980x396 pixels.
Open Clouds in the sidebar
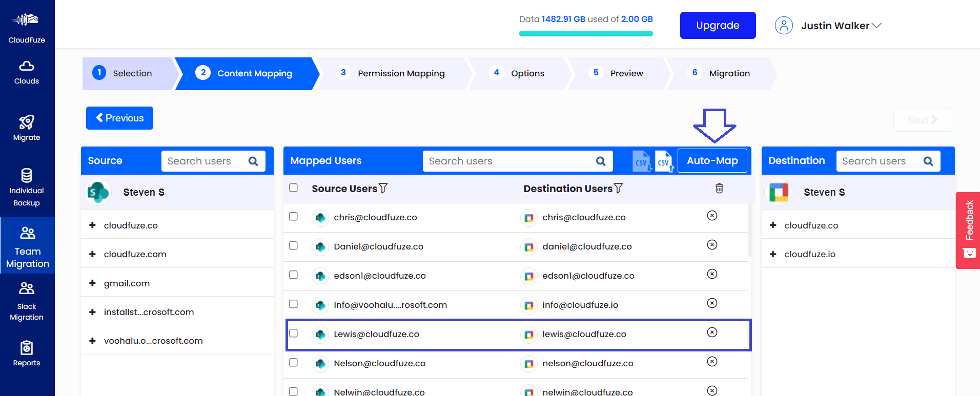point(27,73)
